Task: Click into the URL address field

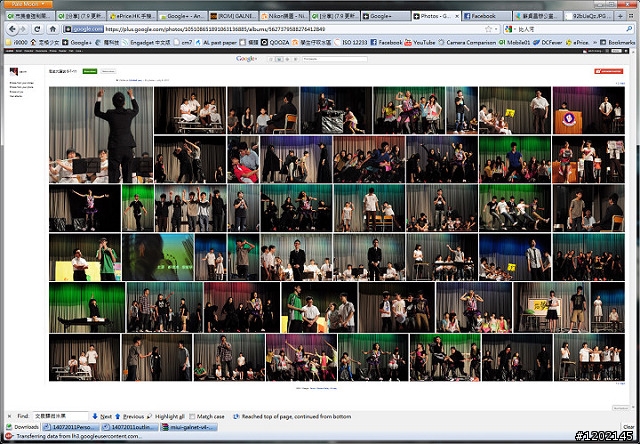Action: 294,29
